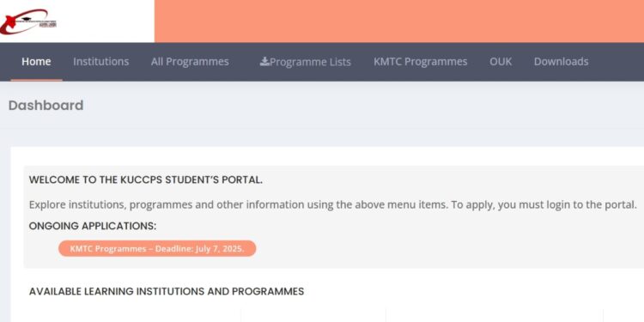This screenshot has width=644, height=322.
Task: Open KMTC Programmes in the navigation bar
Action: [x=420, y=62]
